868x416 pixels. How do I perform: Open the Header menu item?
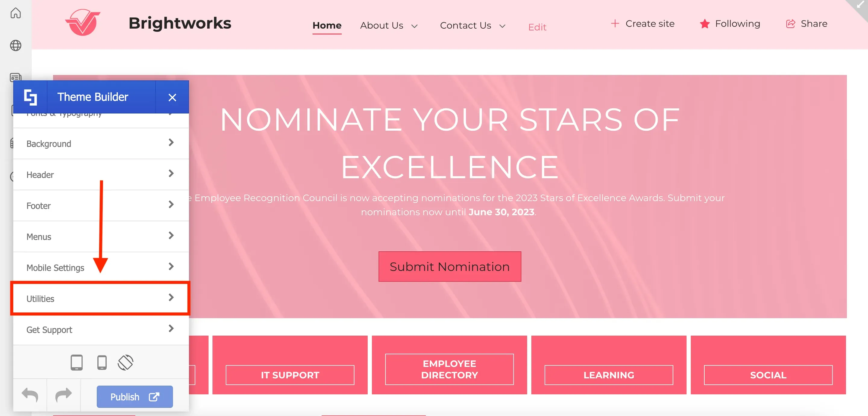[101, 174]
